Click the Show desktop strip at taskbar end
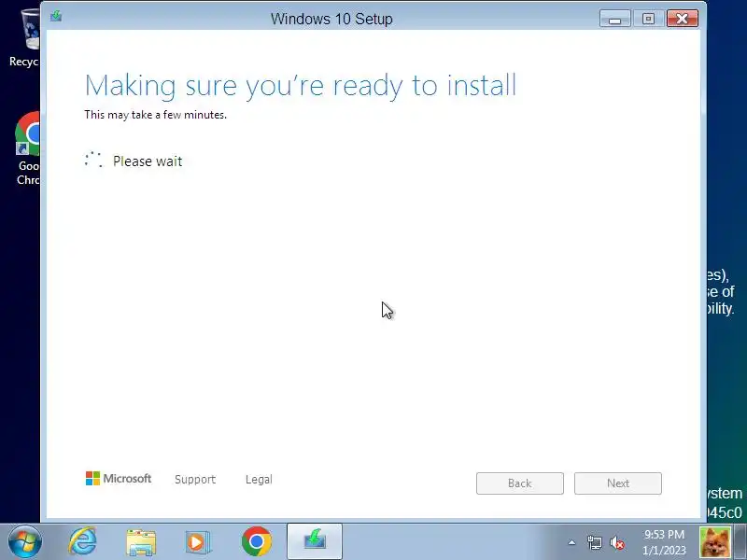Screen dimensions: 747x560 coord(740,542)
